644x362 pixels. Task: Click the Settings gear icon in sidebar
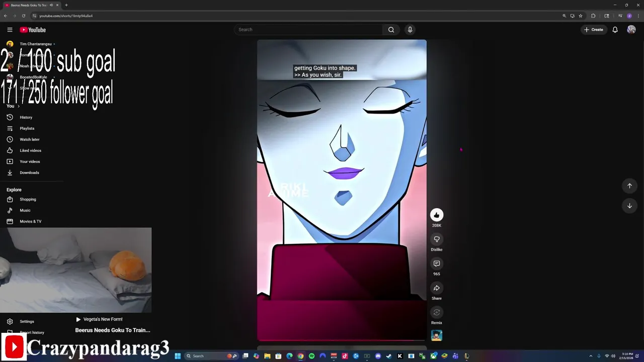tap(10, 321)
